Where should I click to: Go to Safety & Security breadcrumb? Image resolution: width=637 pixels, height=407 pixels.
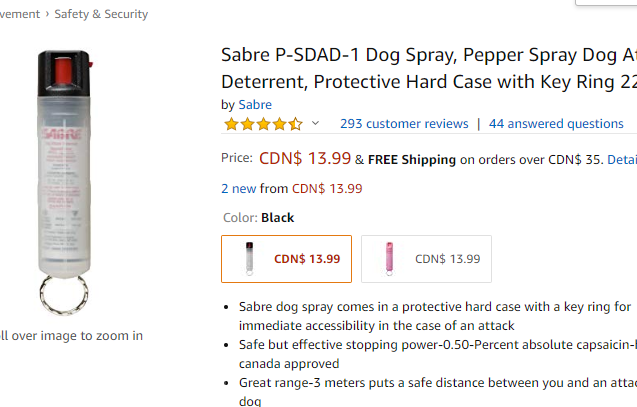(101, 14)
